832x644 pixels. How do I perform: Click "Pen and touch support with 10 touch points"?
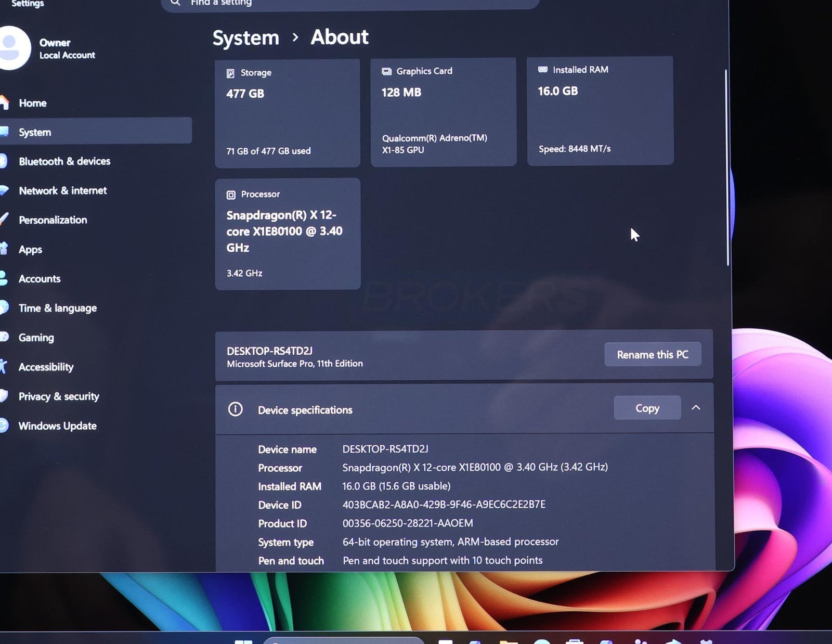443,560
